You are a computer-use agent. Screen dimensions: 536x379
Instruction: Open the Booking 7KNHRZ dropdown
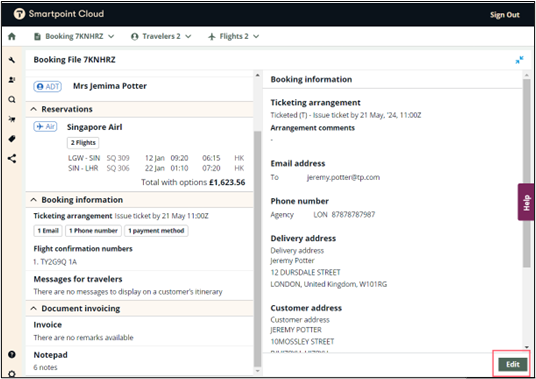pos(74,36)
